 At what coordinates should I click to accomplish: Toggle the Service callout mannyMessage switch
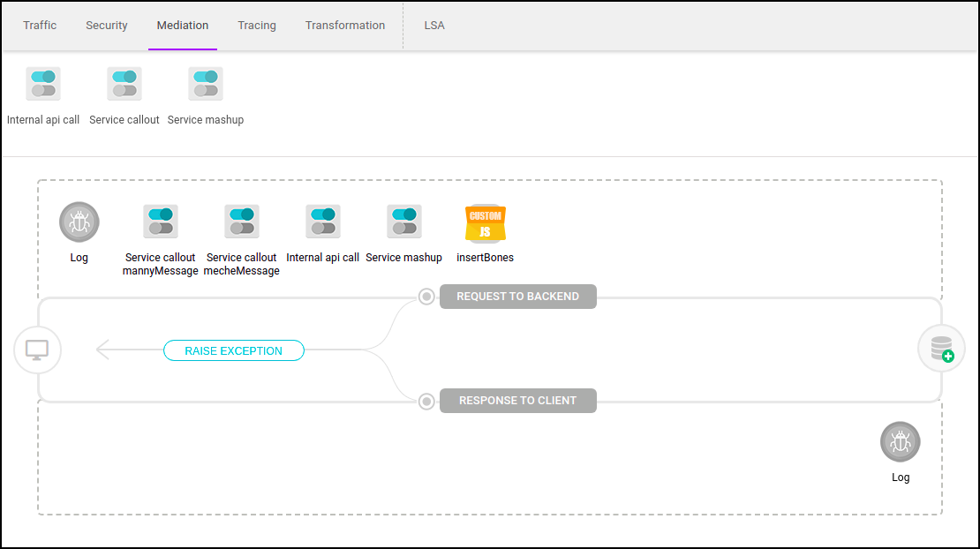[160, 221]
